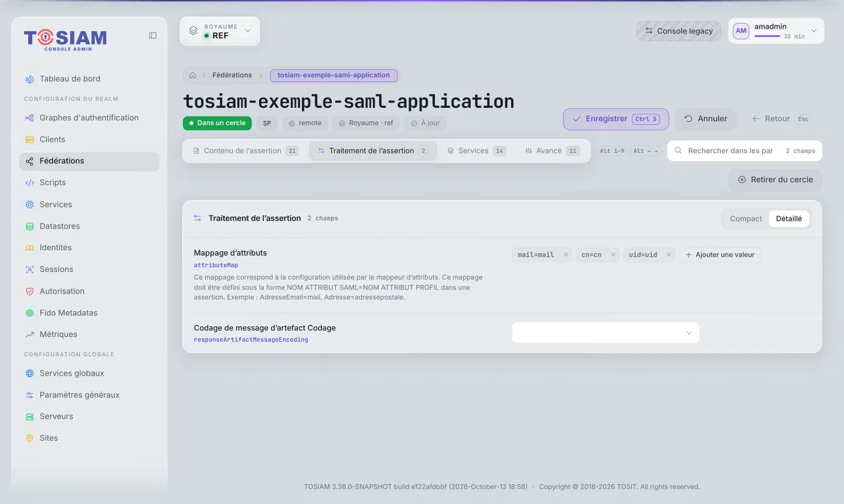
Task: Switch view to Compact
Action: (746, 219)
